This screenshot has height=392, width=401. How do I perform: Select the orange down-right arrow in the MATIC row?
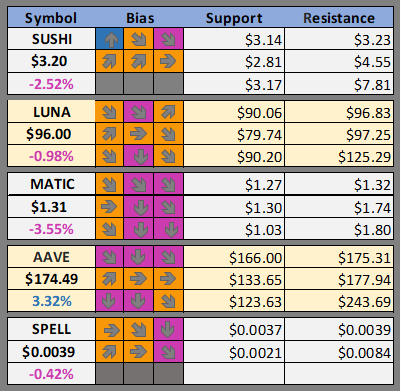pyautogui.click(x=109, y=184)
